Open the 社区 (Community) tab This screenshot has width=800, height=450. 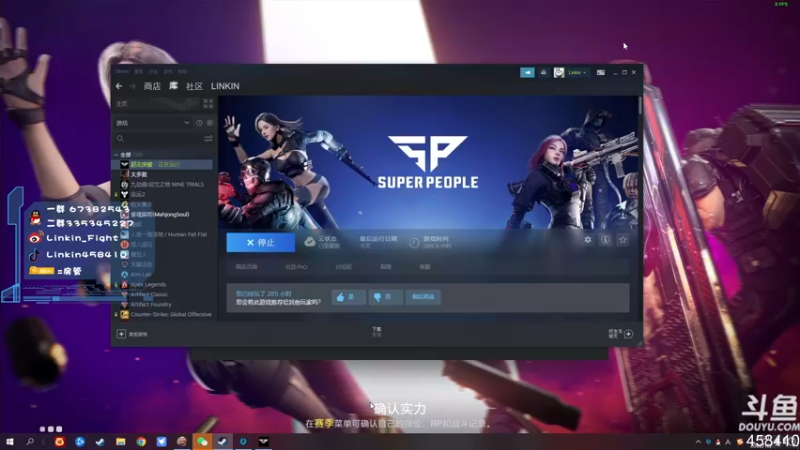[x=194, y=86]
